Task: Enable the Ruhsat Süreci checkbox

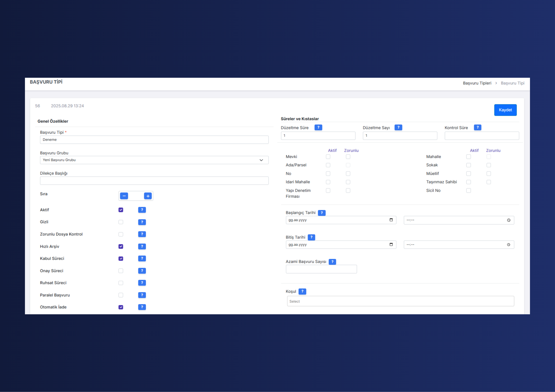Action: point(121,283)
